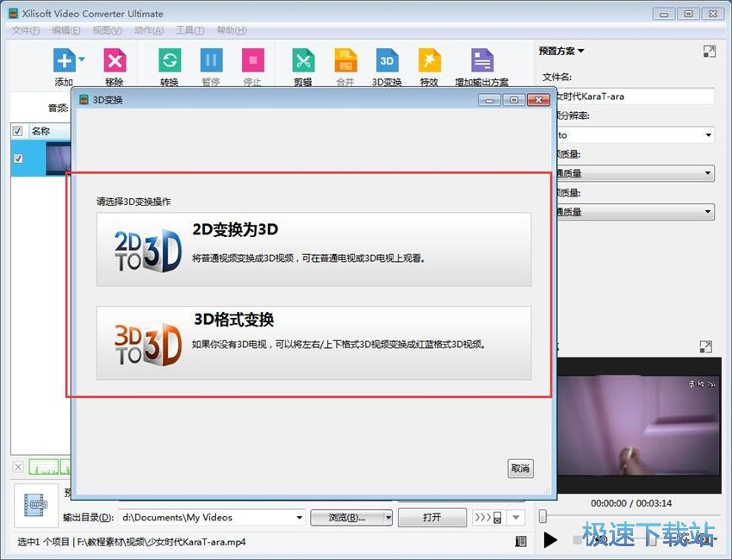Click the 增加输出方案 toolbar icon

click(481, 60)
